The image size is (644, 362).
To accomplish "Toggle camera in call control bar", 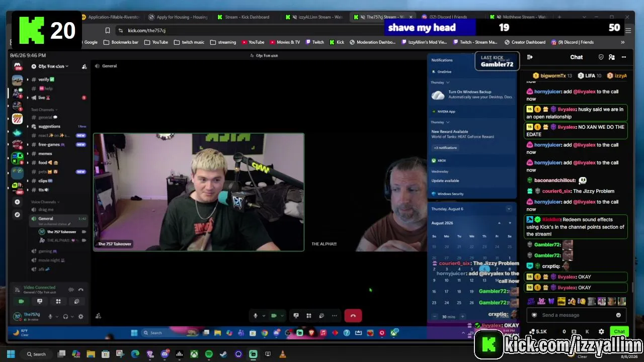I will (x=274, y=316).
